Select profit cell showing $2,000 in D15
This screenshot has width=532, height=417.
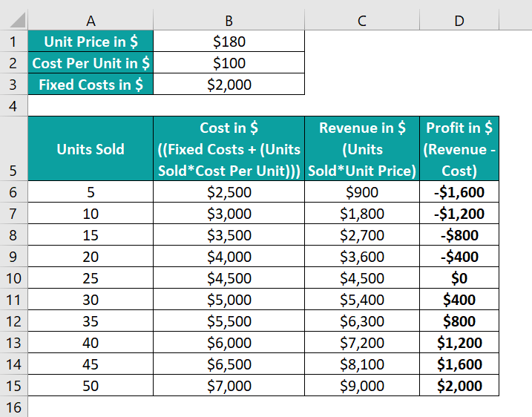click(459, 385)
